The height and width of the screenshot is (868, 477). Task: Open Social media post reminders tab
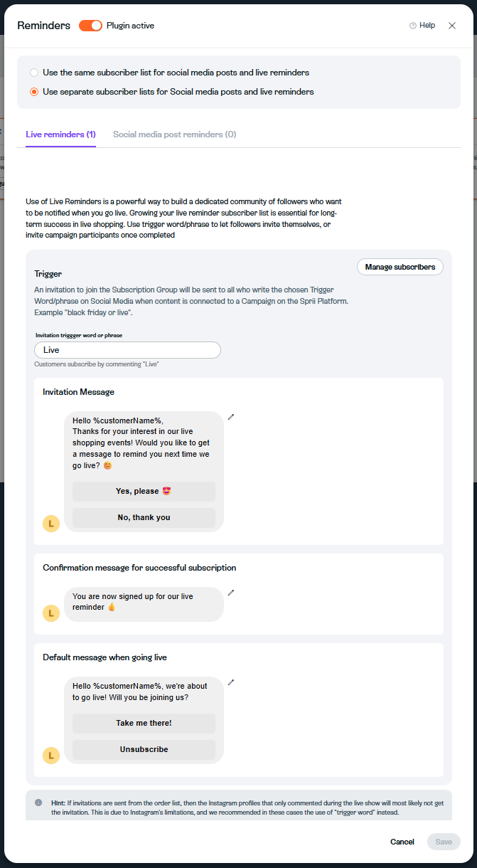pyautogui.click(x=175, y=134)
